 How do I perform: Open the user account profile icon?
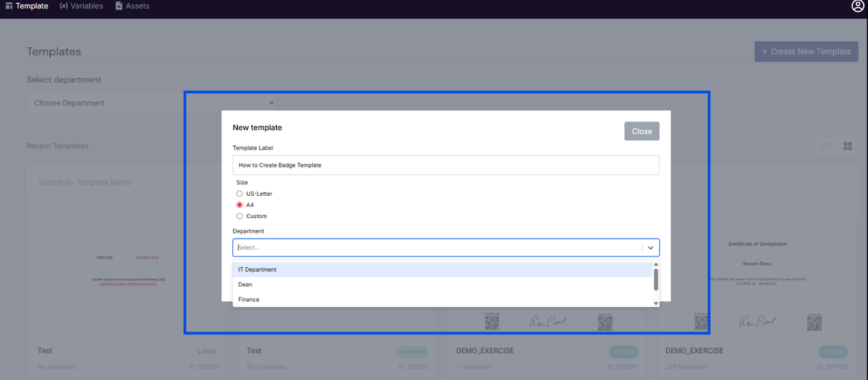(x=858, y=6)
